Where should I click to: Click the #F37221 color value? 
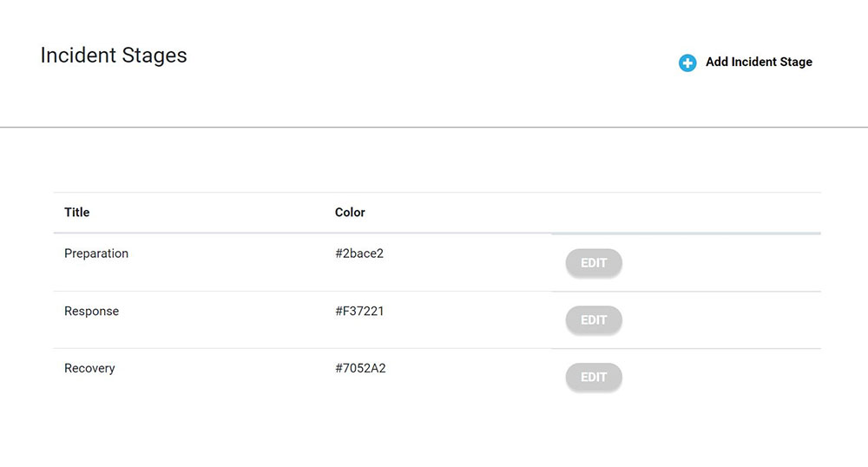(x=359, y=311)
